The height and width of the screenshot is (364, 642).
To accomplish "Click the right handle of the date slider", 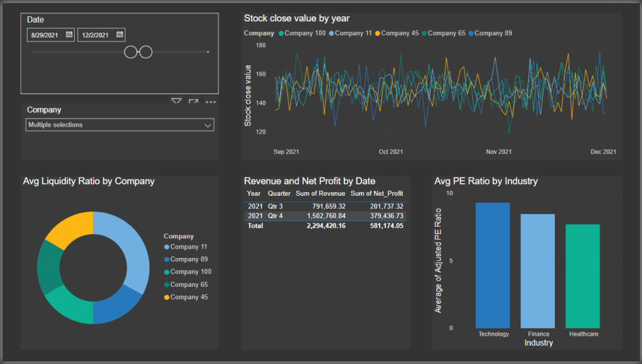I will [146, 52].
